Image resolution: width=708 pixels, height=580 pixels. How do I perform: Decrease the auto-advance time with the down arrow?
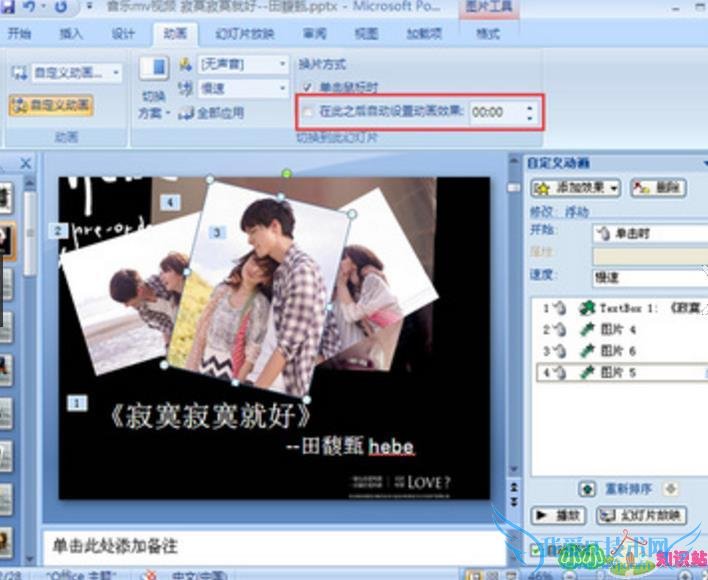tap(530, 117)
